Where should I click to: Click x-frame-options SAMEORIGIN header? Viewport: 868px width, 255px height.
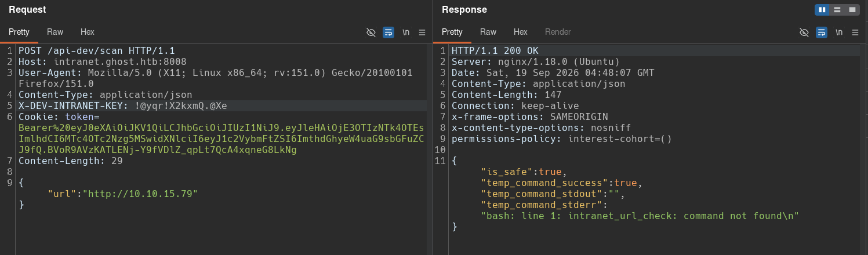(530, 116)
